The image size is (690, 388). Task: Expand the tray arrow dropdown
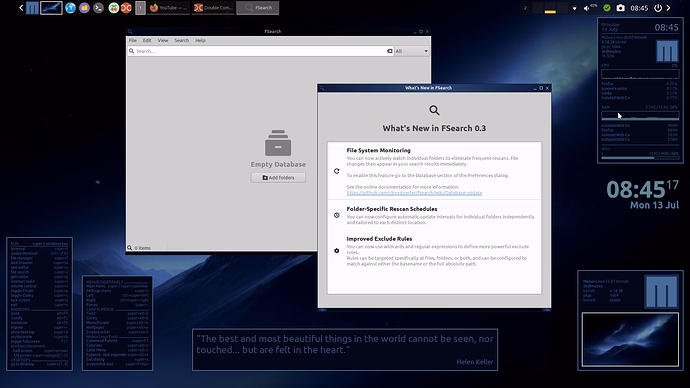pos(574,8)
